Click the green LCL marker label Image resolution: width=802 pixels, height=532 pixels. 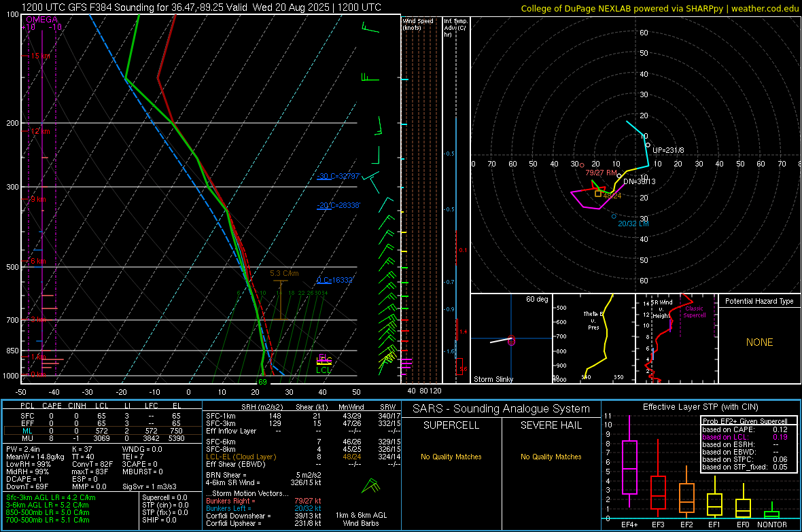tap(324, 370)
